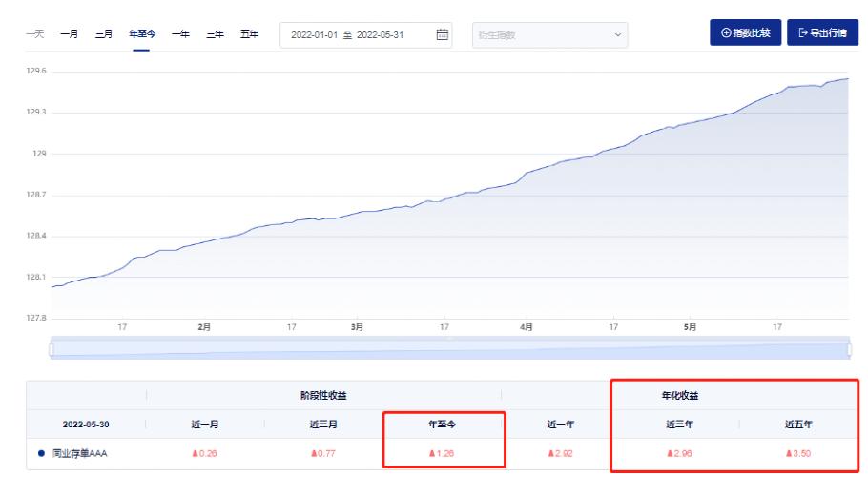This screenshot has height=478, width=868.
Task: Click the plus icon in 指数比较 button
Action: 726,32
